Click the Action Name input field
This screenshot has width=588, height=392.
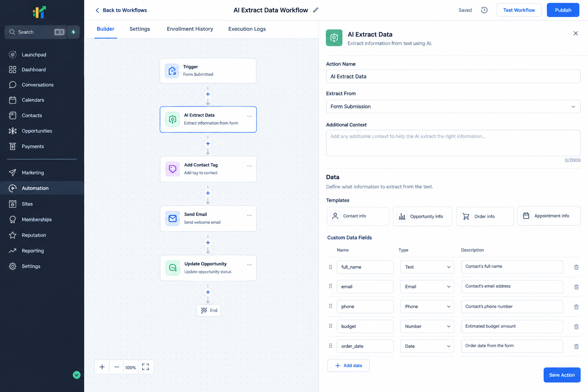click(453, 77)
